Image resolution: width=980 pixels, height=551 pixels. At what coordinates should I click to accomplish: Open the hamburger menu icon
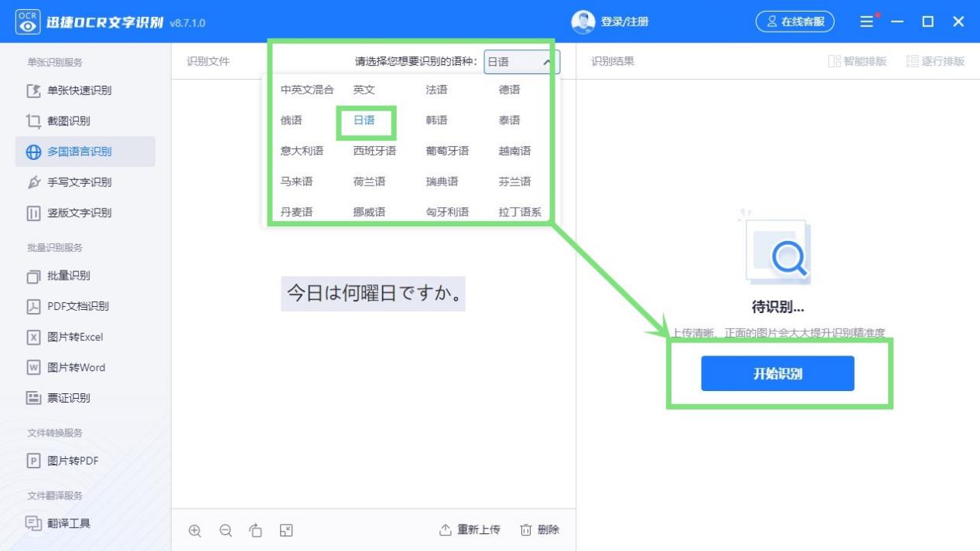[867, 22]
